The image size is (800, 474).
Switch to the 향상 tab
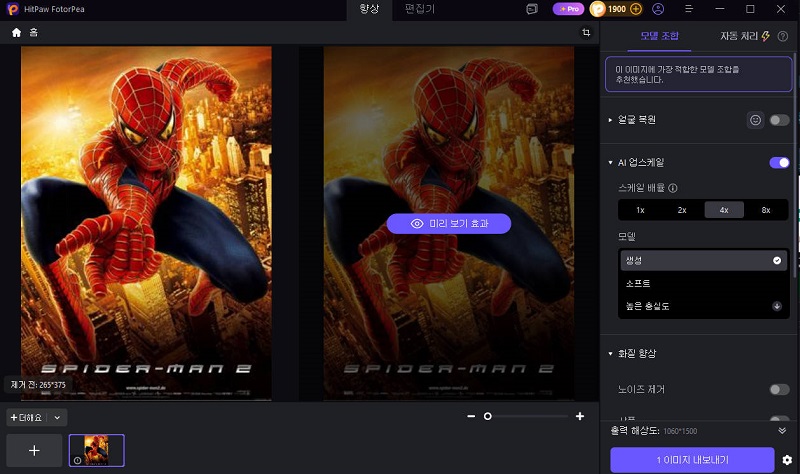click(x=369, y=9)
